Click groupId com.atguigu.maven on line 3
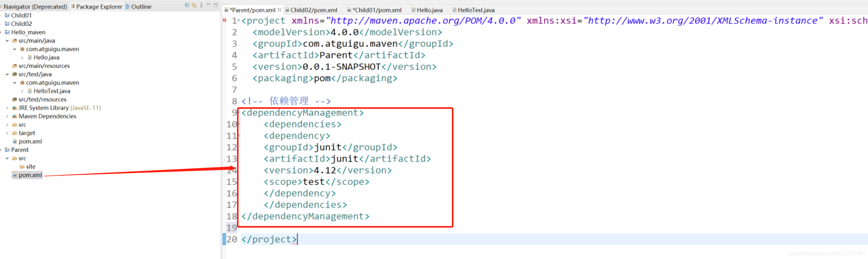868x259 pixels. (x=350, y=44)
